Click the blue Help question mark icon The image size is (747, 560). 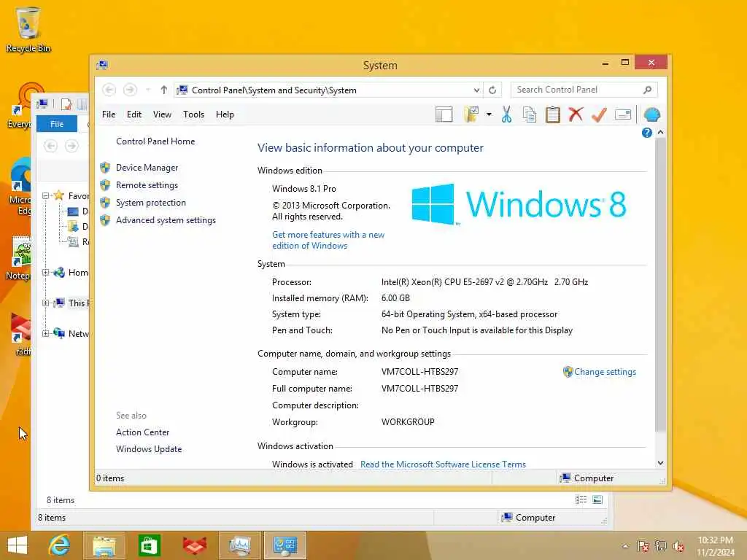(646, 133)
